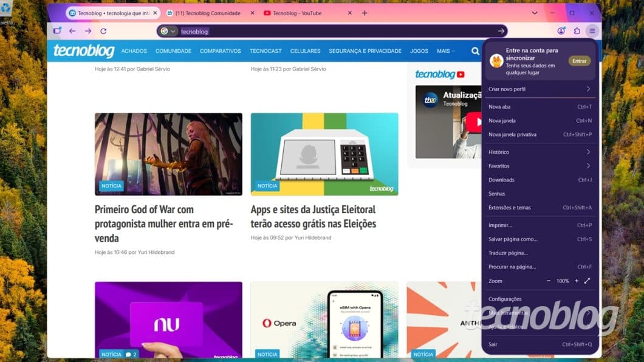Click the recycle bin icon on the desktop
Viewport: 644px width, 362px height.
pos(5,7)
